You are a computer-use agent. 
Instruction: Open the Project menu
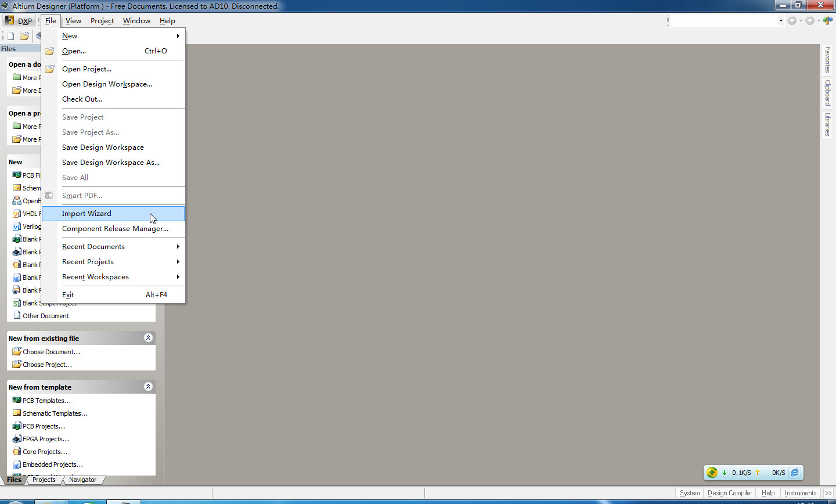(x=102, y=21)
